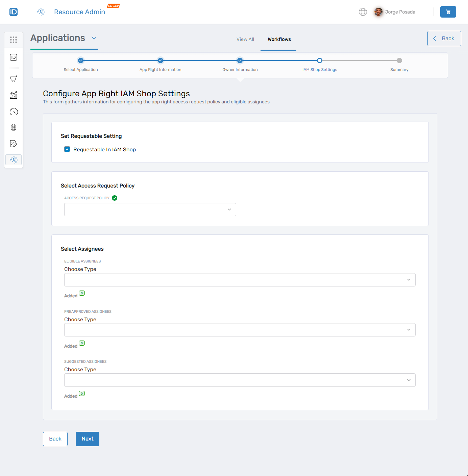Go to Owner Information step marker

click(240, 60)
